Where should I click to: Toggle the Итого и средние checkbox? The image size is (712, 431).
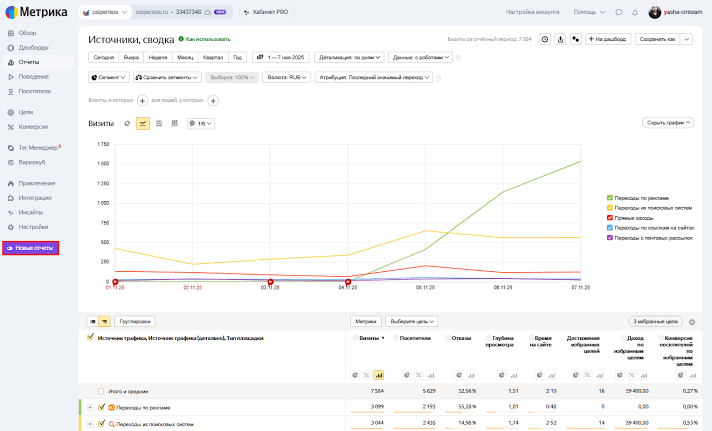tap(101, 391)
